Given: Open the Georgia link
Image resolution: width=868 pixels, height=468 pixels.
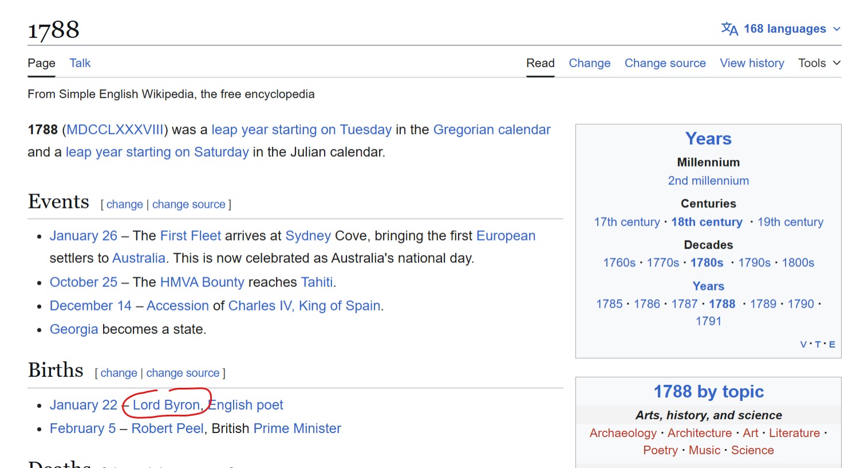Looking at the screenshot, I should pos(74,329).
